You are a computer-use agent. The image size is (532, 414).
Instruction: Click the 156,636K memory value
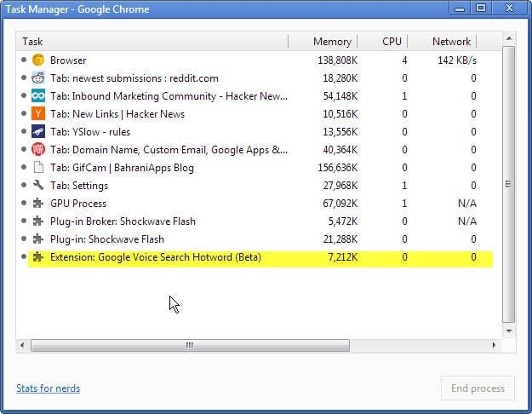(337, 168)
